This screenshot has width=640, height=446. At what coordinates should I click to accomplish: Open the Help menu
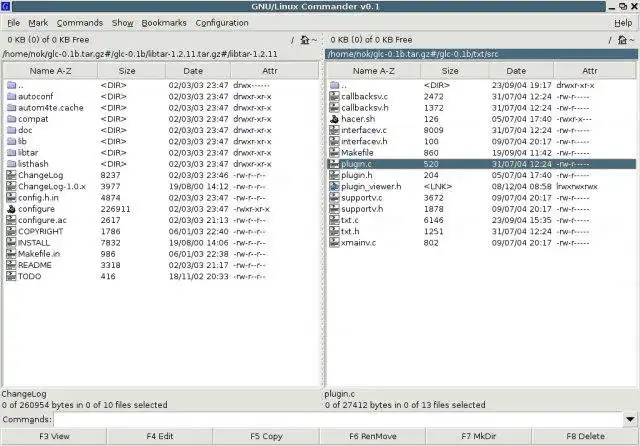click(x=623, y=23)
